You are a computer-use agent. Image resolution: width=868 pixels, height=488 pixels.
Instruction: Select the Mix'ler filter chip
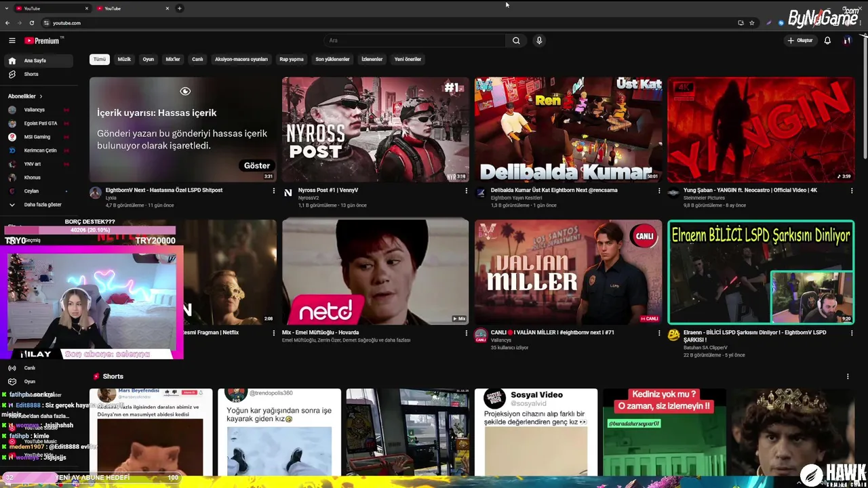173,60
